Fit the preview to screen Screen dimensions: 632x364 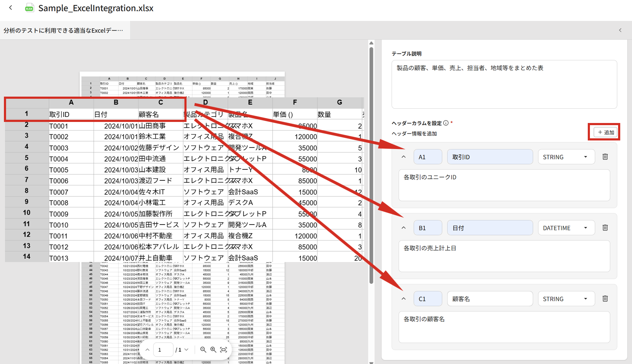224,350
